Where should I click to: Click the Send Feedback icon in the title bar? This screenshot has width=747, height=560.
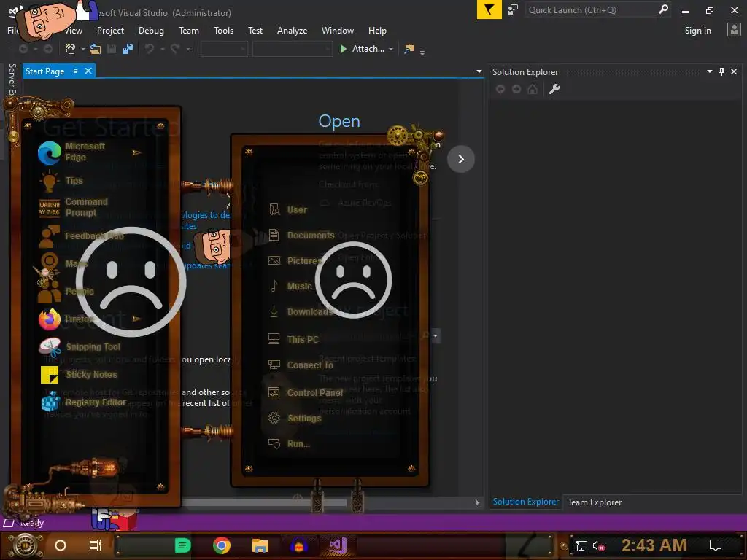click(513, 9)
